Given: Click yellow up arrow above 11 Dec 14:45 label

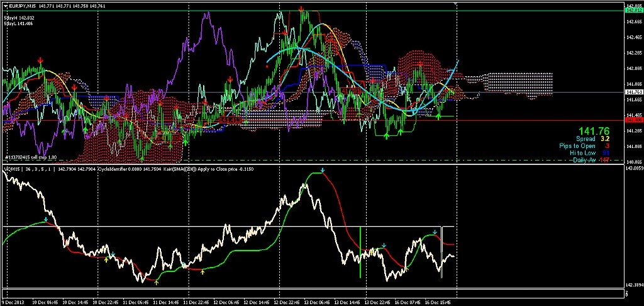Looking at the screenshot, I should tap(157, 282).
